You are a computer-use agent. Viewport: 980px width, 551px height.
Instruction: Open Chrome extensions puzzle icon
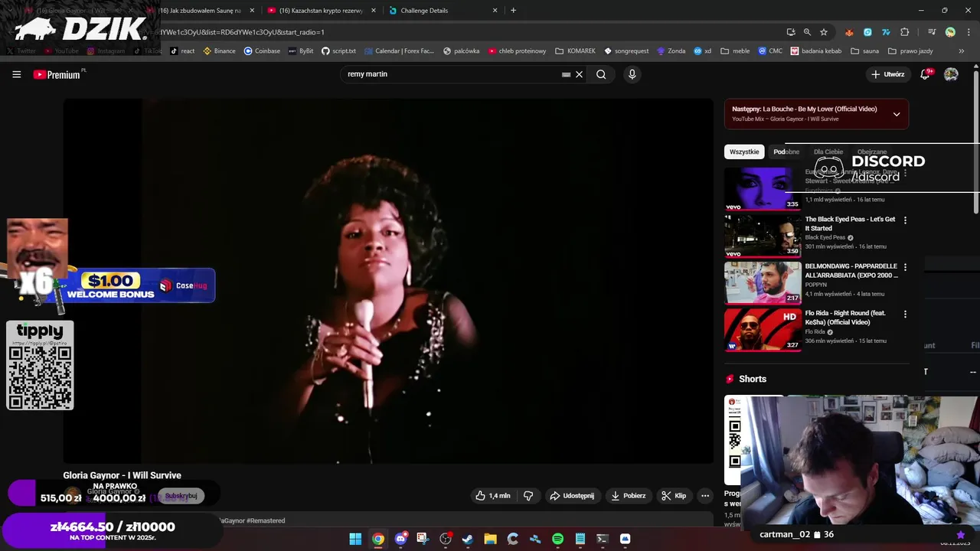click(x=904, y=32)
